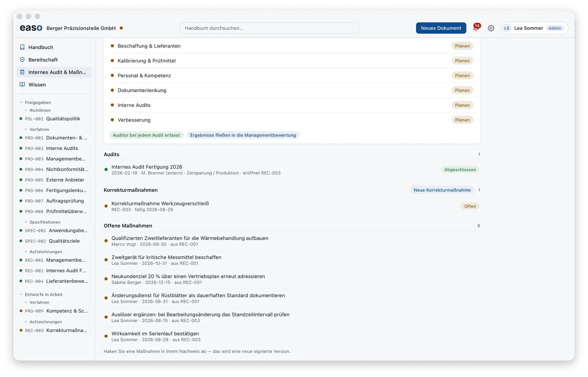The height and width of the screenshot is (377, 588).
Task: Click Planen for Verbesserung
Action: click(462, 120)
